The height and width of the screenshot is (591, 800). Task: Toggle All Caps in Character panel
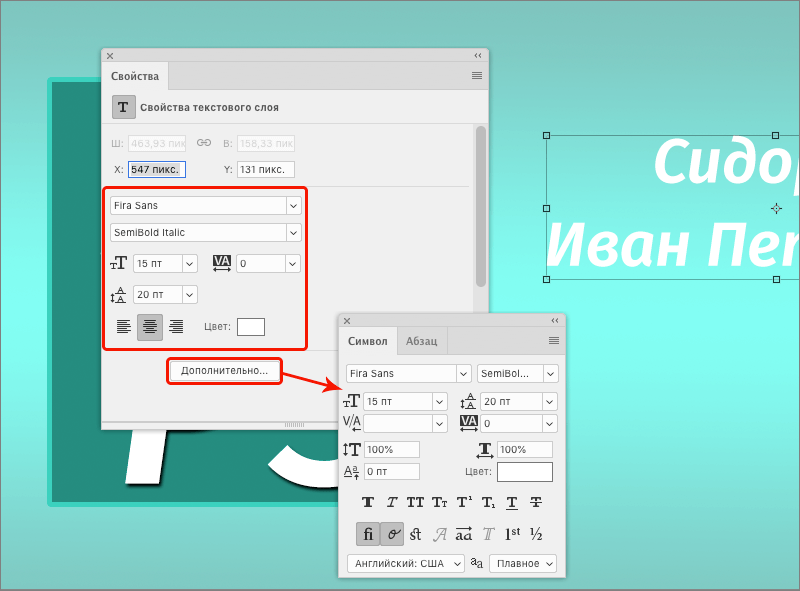click(415, 503)
